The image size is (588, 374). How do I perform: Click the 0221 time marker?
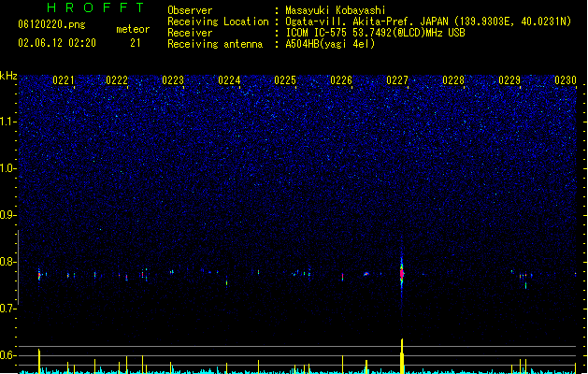64,80
